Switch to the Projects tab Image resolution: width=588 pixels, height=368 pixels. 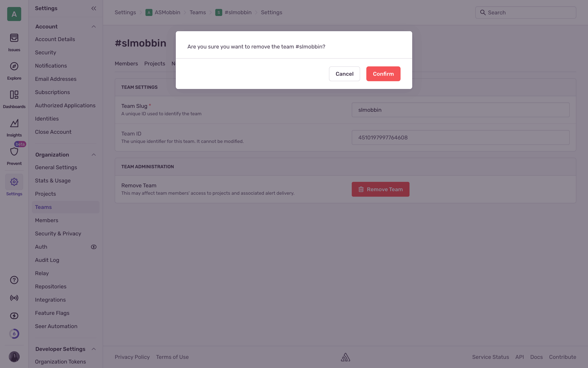(155, 63)
